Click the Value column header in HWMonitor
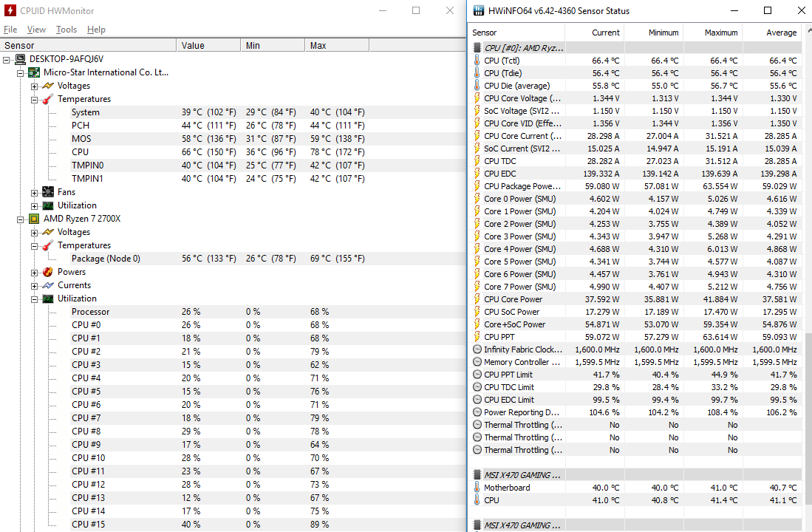This screenshot has width=812, height=532. click(208, 46)
